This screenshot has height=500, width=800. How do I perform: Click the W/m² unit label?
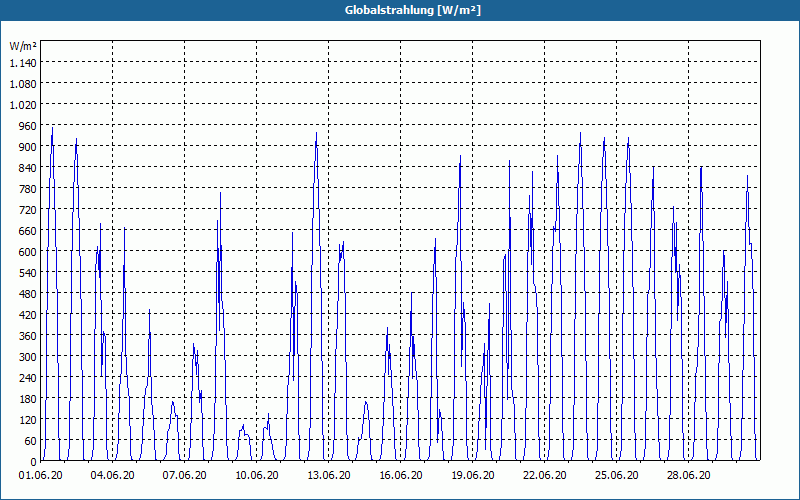(x=23, y=46)
